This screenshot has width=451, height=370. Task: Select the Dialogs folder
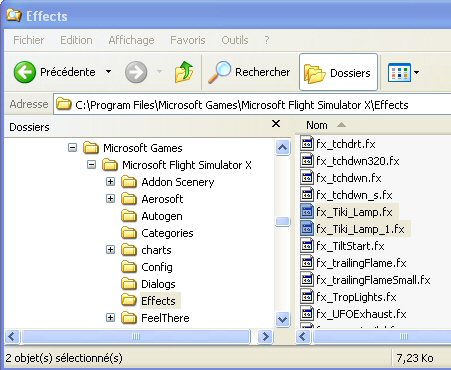pyautogui.click(x=158, y=284)
